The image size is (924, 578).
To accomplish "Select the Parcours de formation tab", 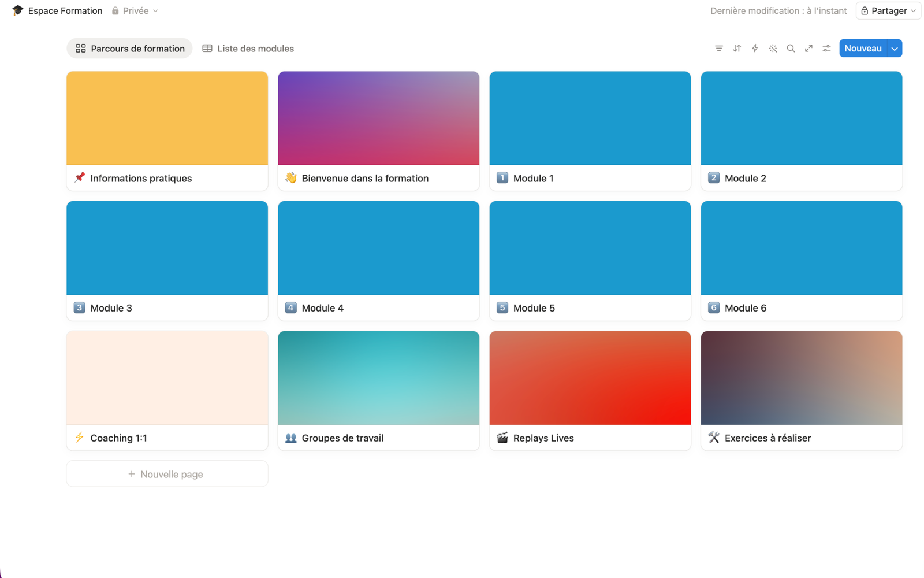I will [x=130, y=49].
